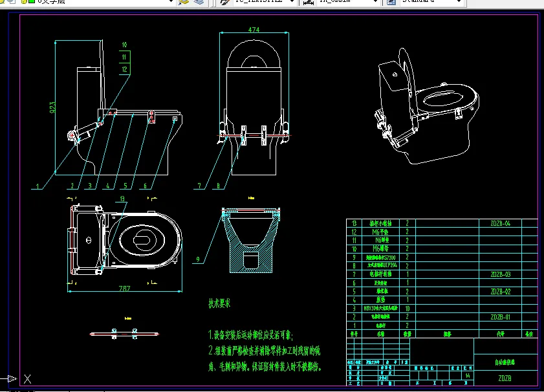Screen dimensions: 544x392
Task: Click the Table Style icon in toolbar
Action: (x=390, y=2)
